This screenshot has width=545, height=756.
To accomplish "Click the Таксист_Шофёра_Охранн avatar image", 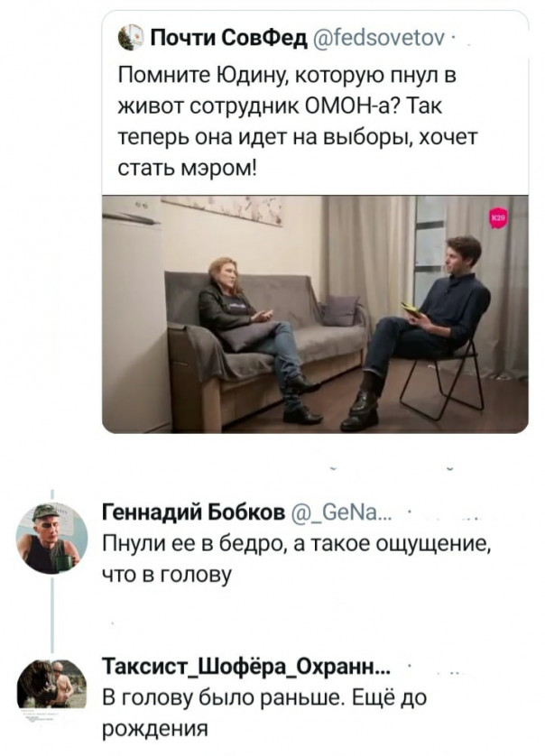I will pyautogui.click(x=51, y=686).
